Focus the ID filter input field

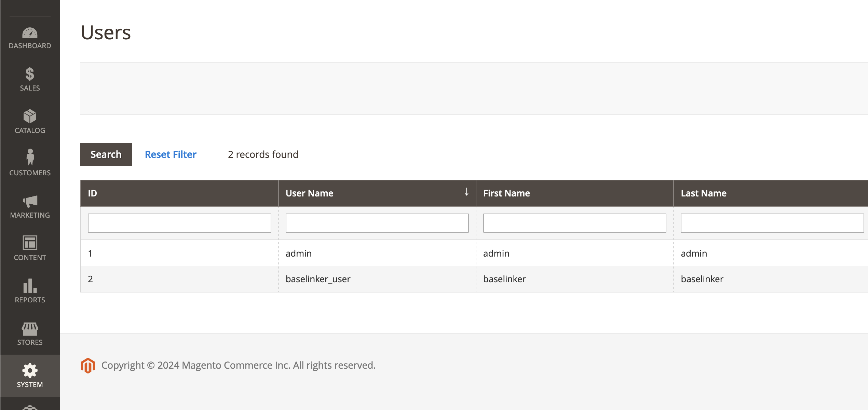[179, 223]
